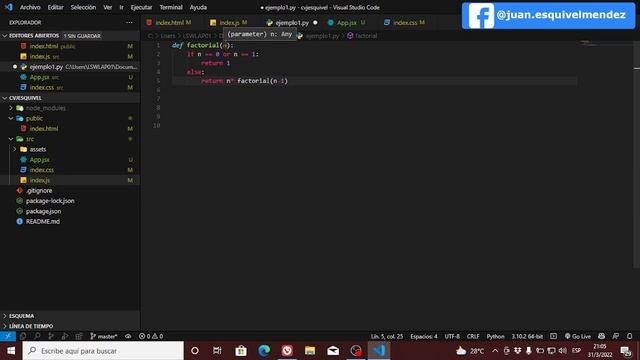Select ejemplo1.py in open editors list
The image size is (640, 360).
point(70,67)
